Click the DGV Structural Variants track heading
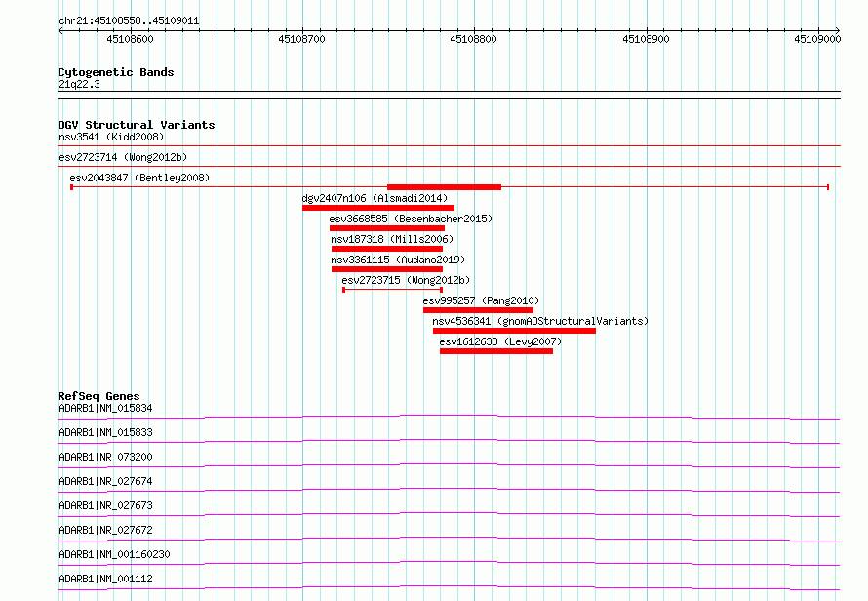868x601 pixels. 137,125
